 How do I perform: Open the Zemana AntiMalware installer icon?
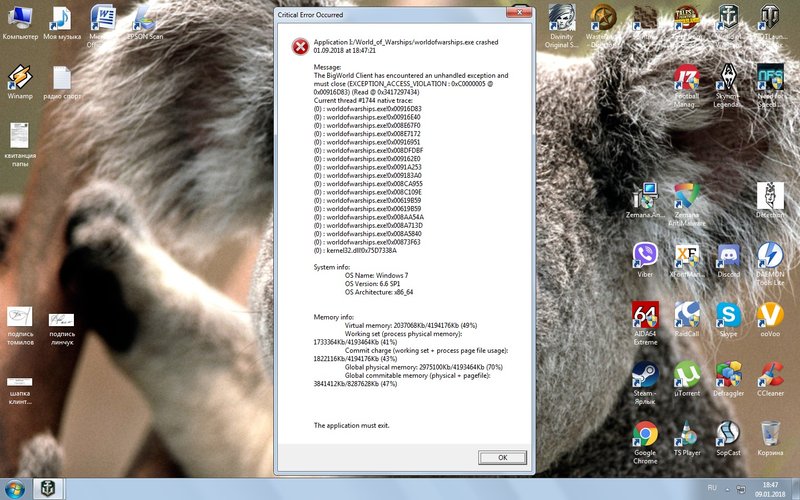645,201
